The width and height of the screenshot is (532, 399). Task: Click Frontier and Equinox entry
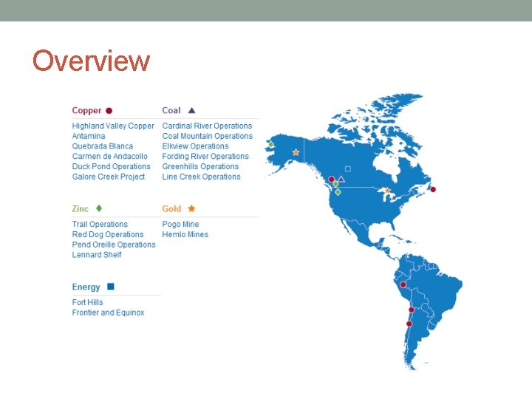tap(108, 313)
